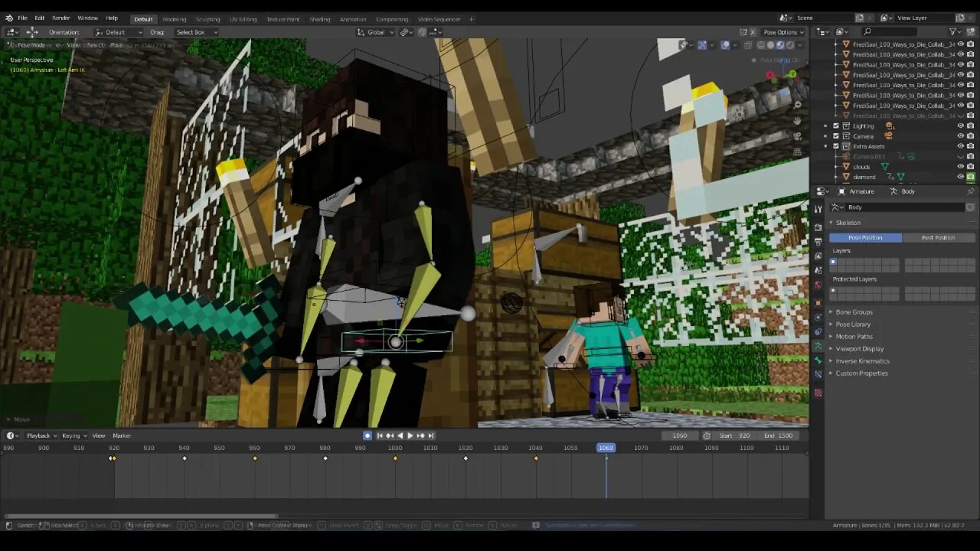Open the Pose Options dropdown
The width and height of the screenshot is (980, 551).
[x=783, y=32]
